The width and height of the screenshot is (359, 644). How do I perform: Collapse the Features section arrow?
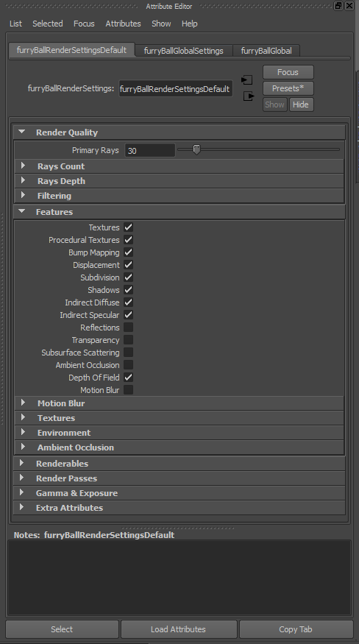click(22, 211)
